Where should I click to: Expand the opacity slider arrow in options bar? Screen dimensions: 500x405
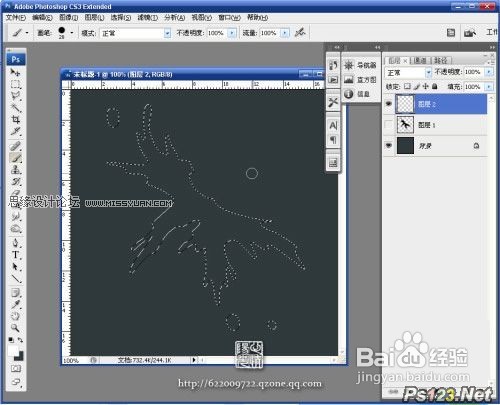coord(232,33)
